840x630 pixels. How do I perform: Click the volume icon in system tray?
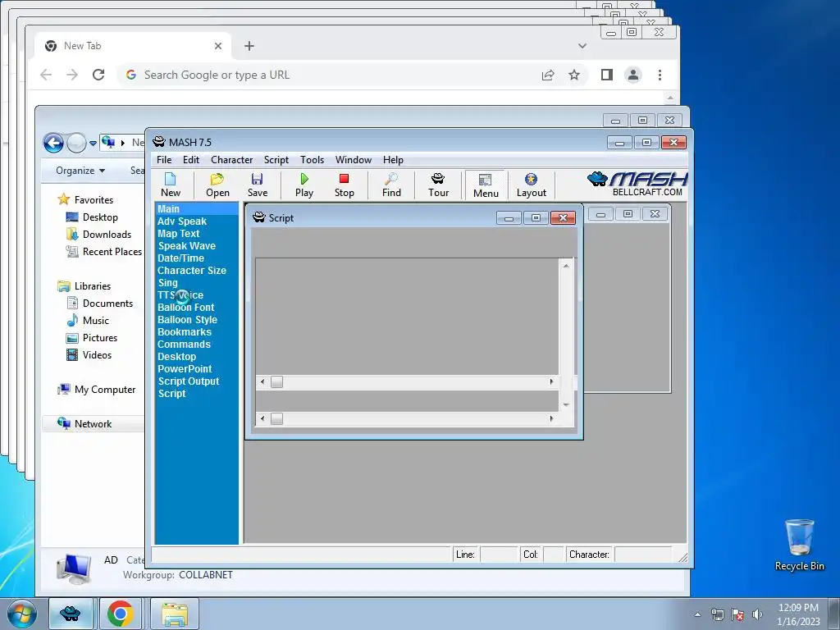point(757,614)
